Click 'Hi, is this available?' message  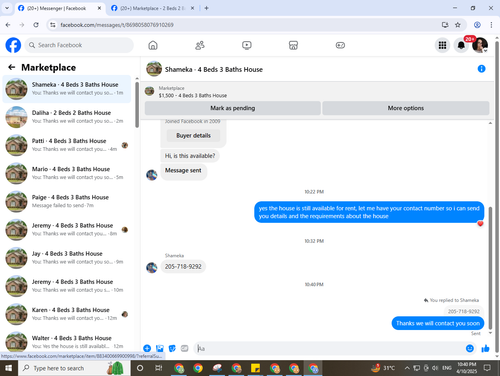point(190,156)
